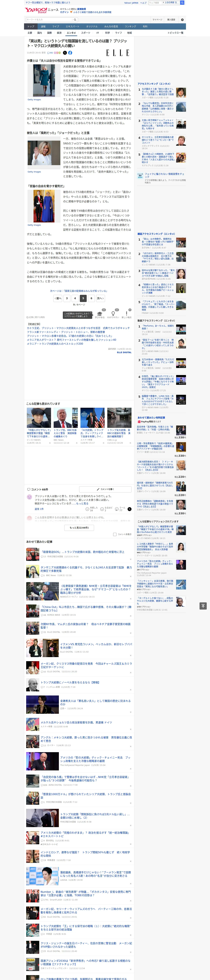Click the top-right web search button
This screenshot has width=210, height=980.
pos(182,3)
